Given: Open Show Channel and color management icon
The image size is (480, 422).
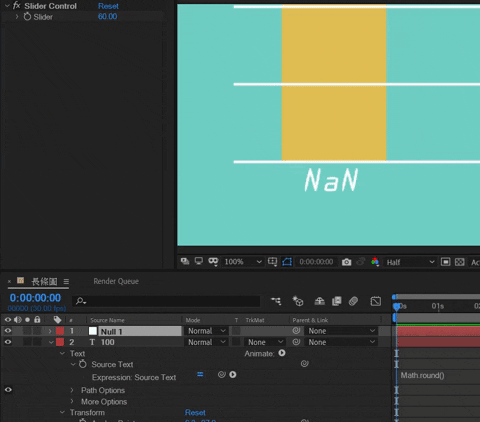Looking at the screenshot, I should coord(375,262).
